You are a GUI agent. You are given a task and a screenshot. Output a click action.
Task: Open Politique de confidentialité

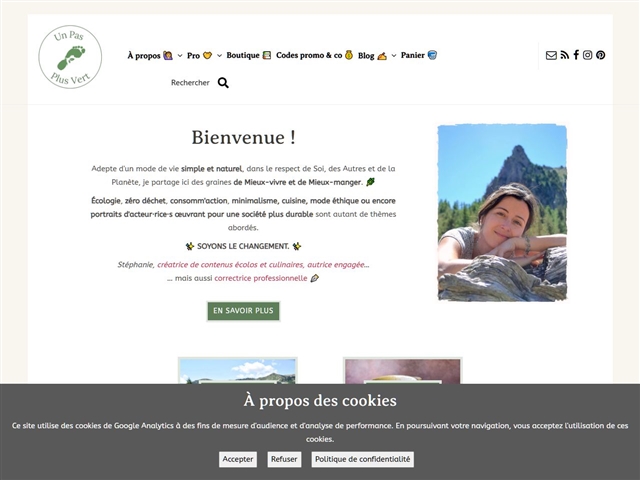(x=362, y=459)
